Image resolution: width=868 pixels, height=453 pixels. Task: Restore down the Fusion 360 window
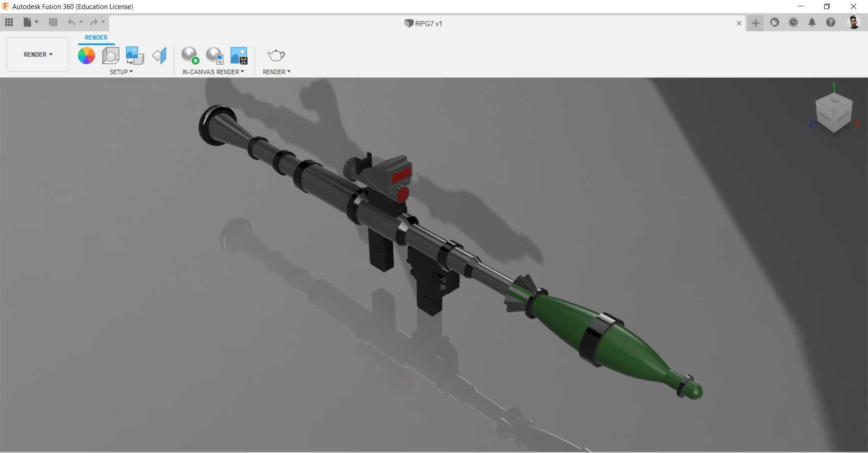(827, 6)
